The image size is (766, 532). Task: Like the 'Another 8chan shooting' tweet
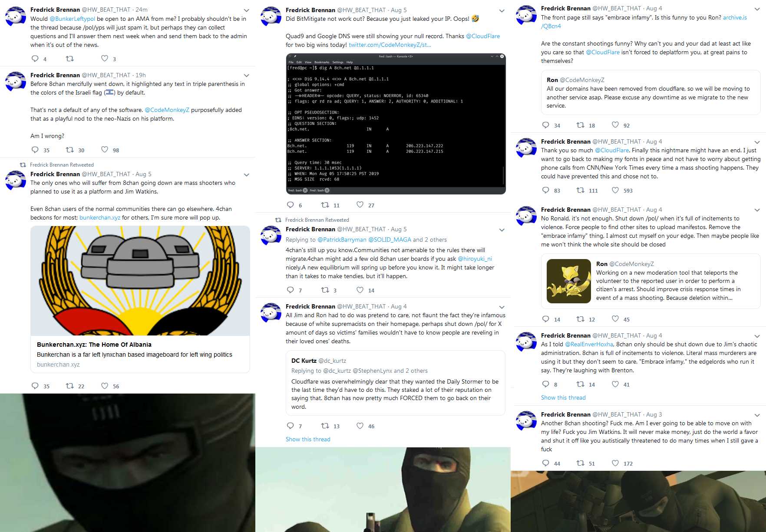coord(615,463)
